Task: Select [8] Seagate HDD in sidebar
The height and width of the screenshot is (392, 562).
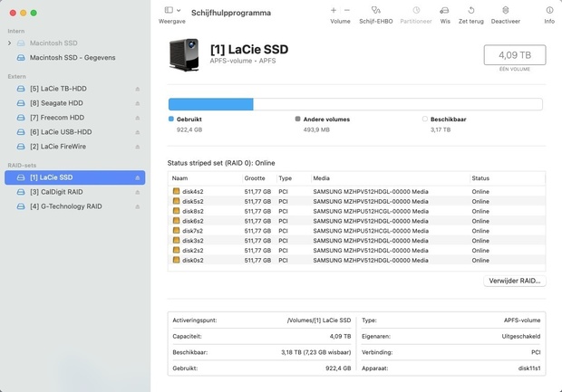Action: [x=75, y=103]
